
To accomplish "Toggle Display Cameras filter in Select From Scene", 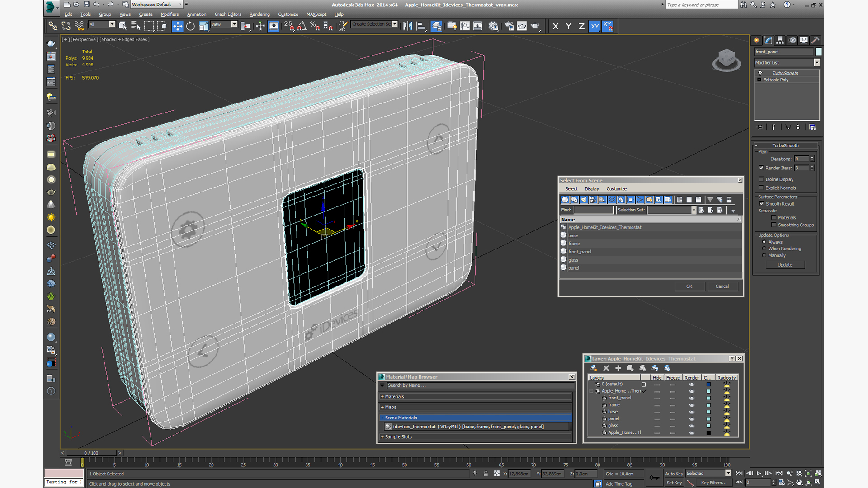I will tap(593, 200).
